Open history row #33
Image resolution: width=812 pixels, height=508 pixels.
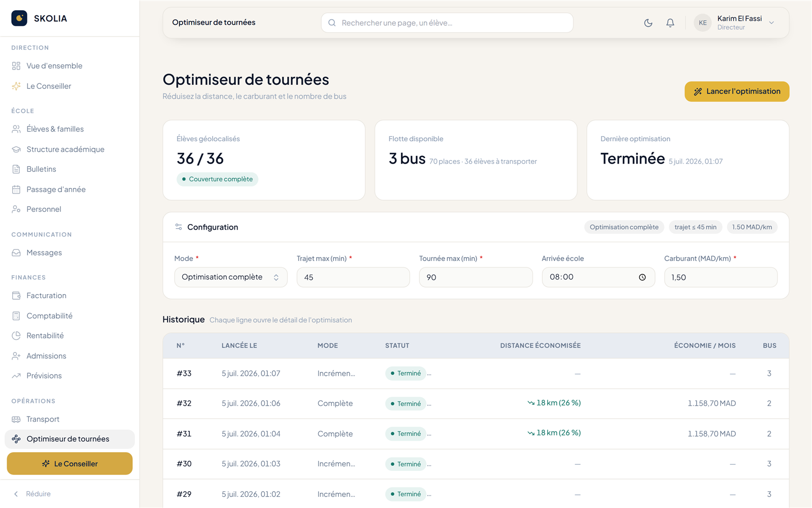[476, 374]
